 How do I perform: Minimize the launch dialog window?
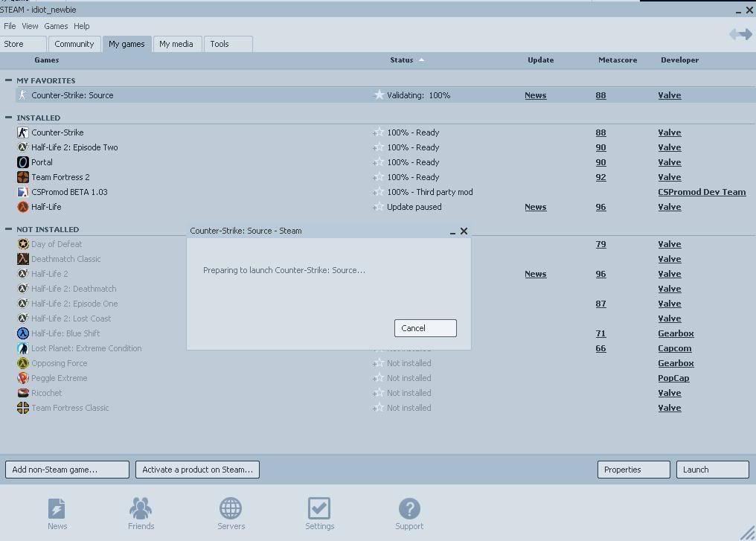(452, 232)
